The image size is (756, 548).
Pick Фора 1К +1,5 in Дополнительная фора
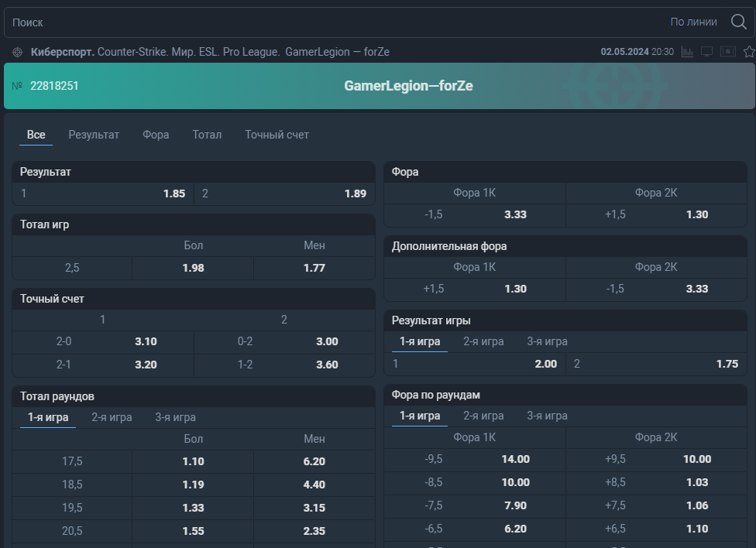coord(474,289)
